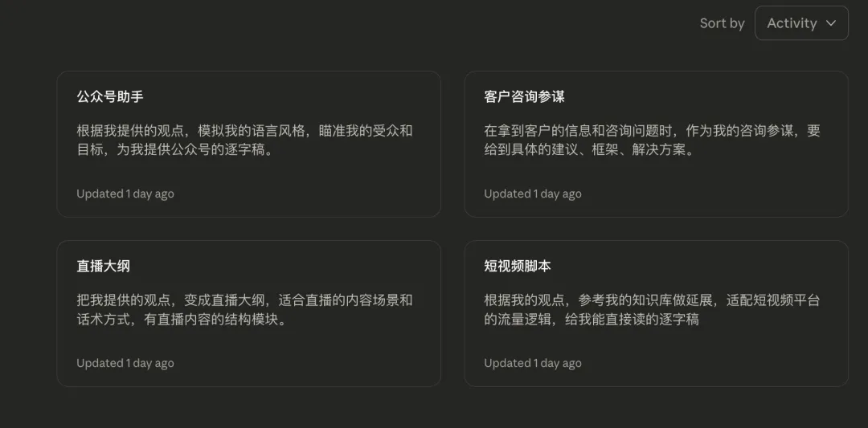Click Updated 1 day ago under 公众号助手
Screen dimensions: 868x428
click(125, 194)
